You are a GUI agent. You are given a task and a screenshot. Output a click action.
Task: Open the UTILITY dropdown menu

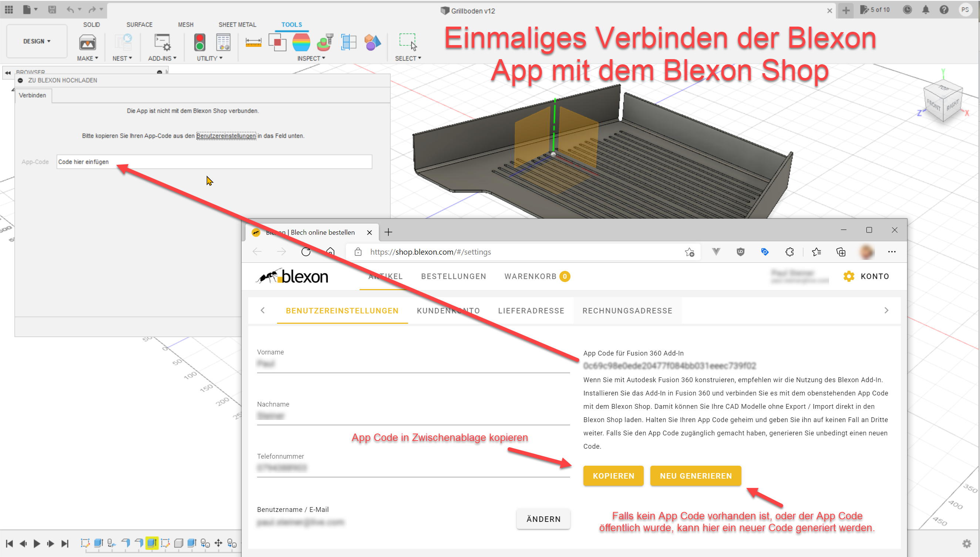point(209,58)
